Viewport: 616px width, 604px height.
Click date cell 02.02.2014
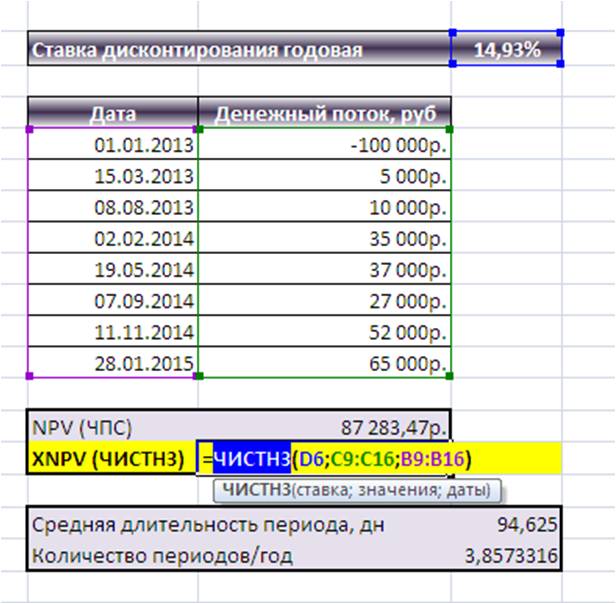click(113, 238)
